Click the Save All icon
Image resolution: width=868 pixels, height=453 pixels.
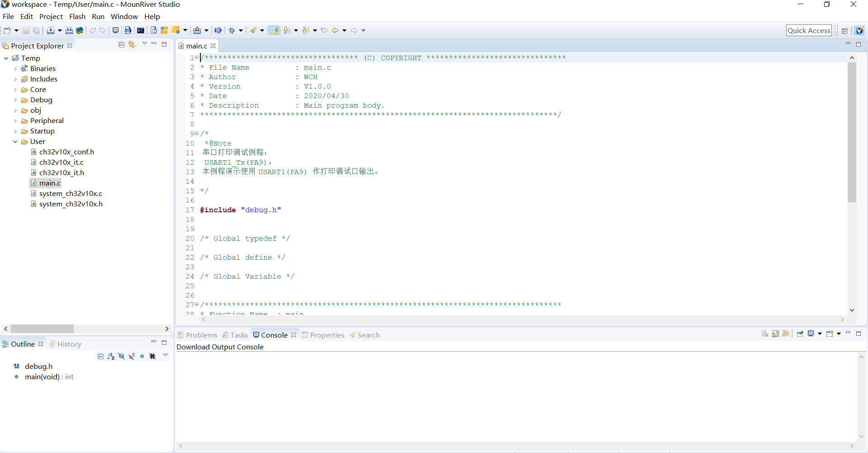coord(37,30)
